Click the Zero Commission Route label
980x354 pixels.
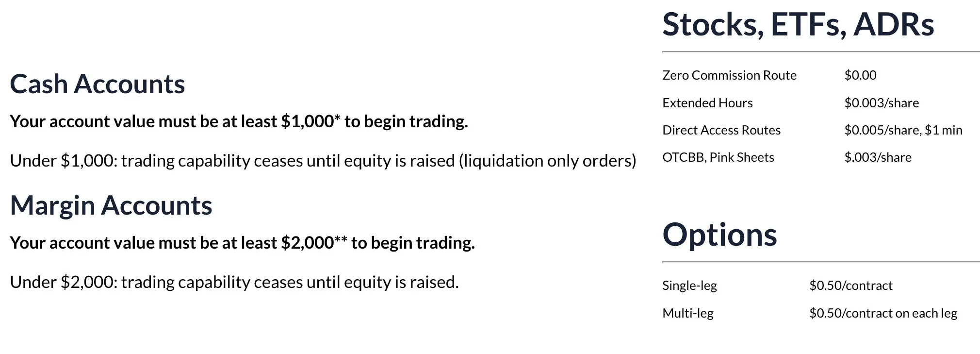coord(729,75)
